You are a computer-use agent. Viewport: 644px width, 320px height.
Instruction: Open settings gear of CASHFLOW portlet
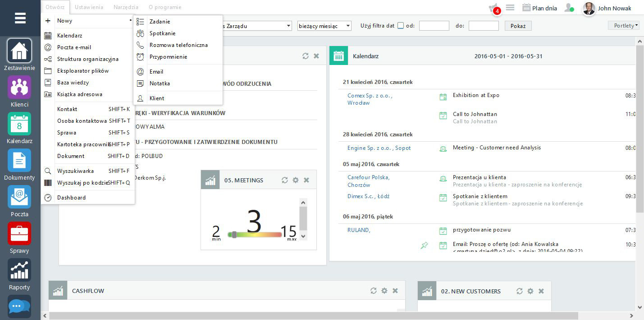coord(384,291)
